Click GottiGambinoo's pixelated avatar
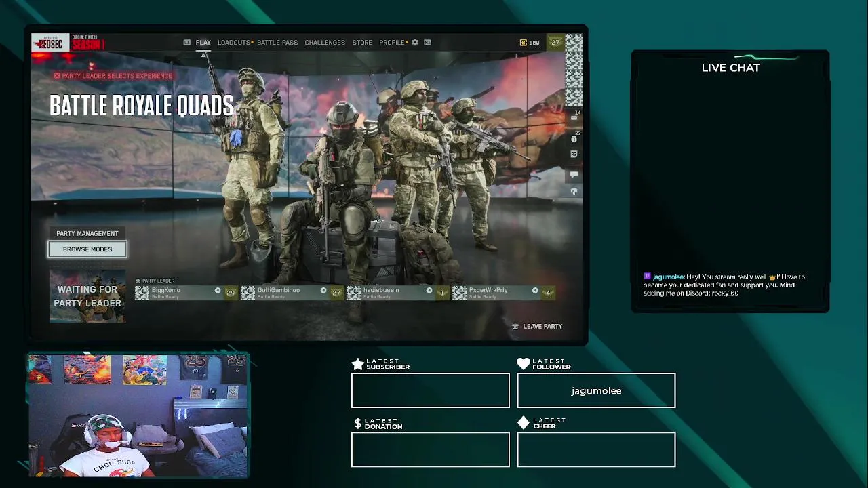 [248, 293]
